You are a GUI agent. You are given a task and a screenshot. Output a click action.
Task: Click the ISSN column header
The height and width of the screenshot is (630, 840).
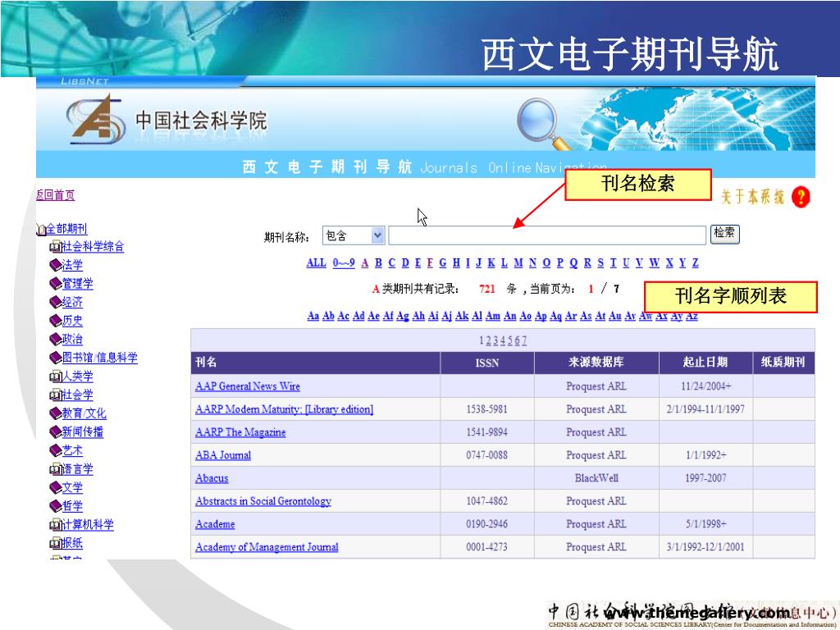tap(487, 363)
